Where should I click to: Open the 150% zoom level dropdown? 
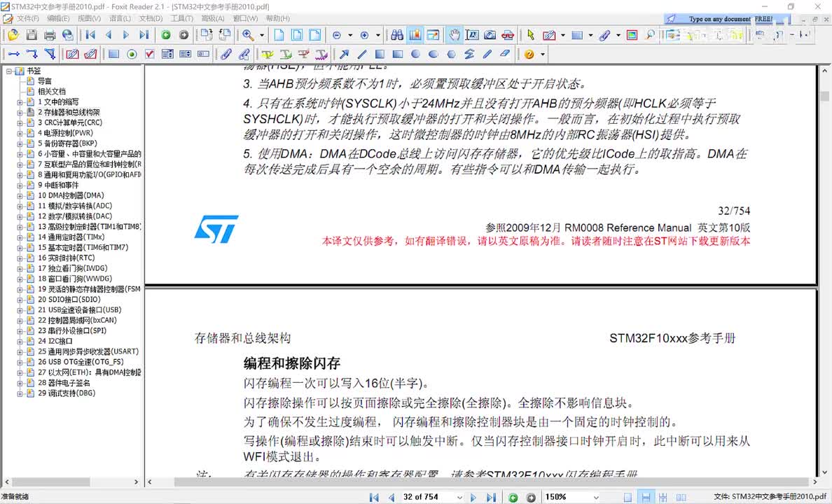[x=596, y=497]
